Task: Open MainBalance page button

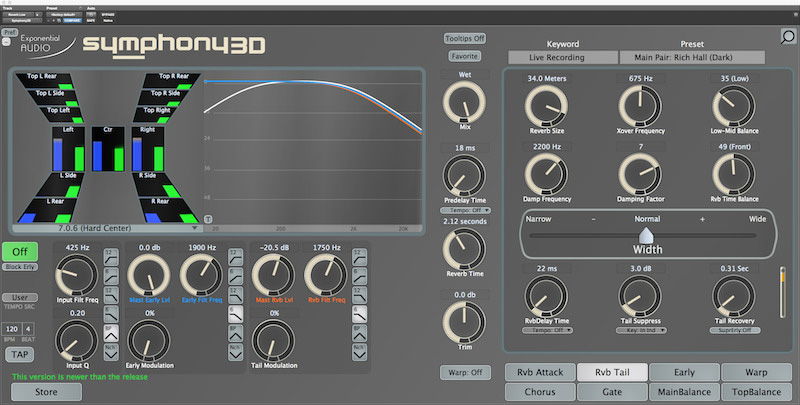Action: coord(684,392)
